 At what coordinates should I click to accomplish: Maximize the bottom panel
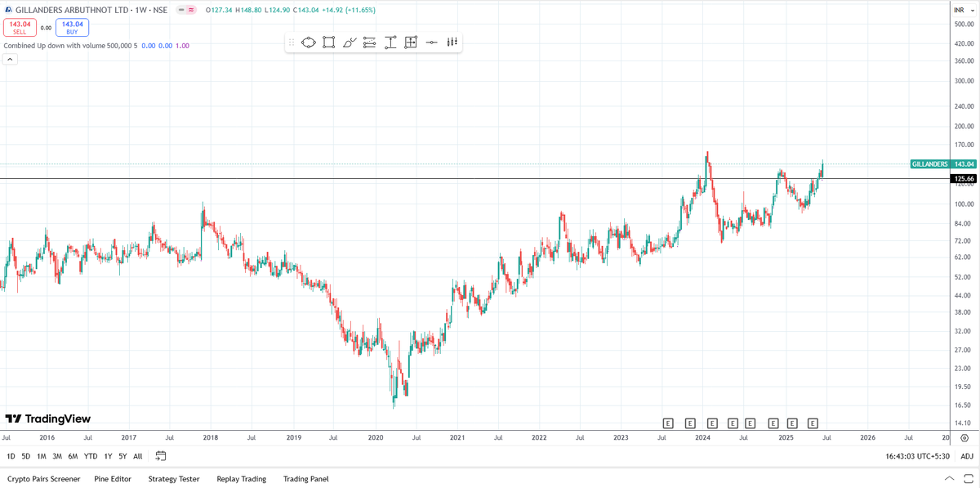(x=968, y=479)
